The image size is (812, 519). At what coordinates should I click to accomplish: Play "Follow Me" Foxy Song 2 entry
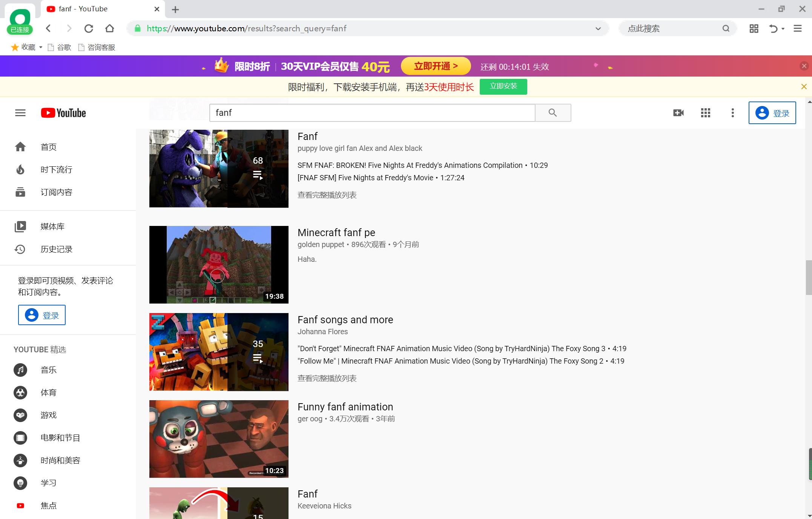pos(461,361)
